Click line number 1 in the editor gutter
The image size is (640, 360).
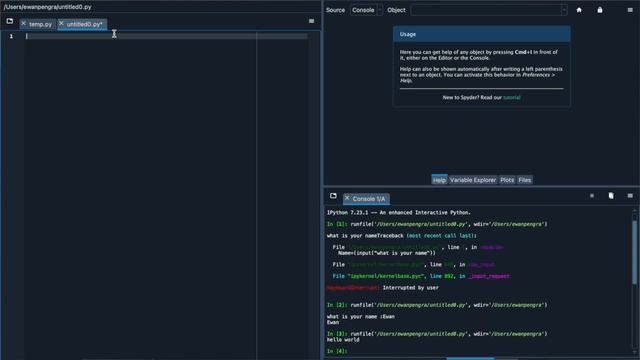(11, 36)
